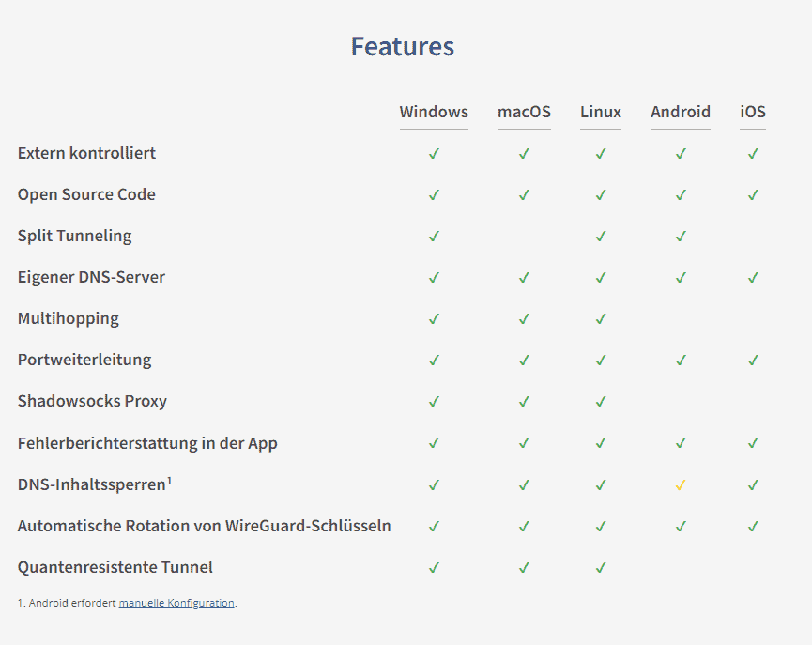812x645 pixels.
Task: Select the Windows column header
Action: [434, 112]
